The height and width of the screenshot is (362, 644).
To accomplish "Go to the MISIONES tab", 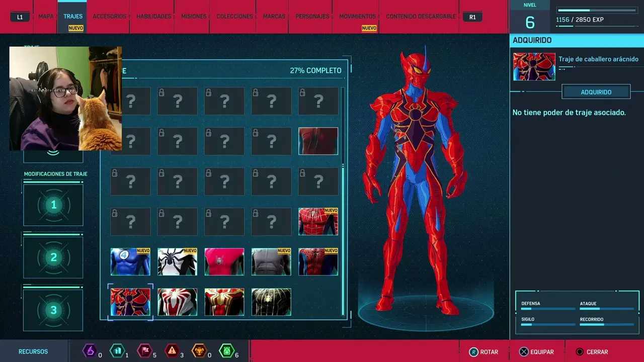I will click(194, 17).
